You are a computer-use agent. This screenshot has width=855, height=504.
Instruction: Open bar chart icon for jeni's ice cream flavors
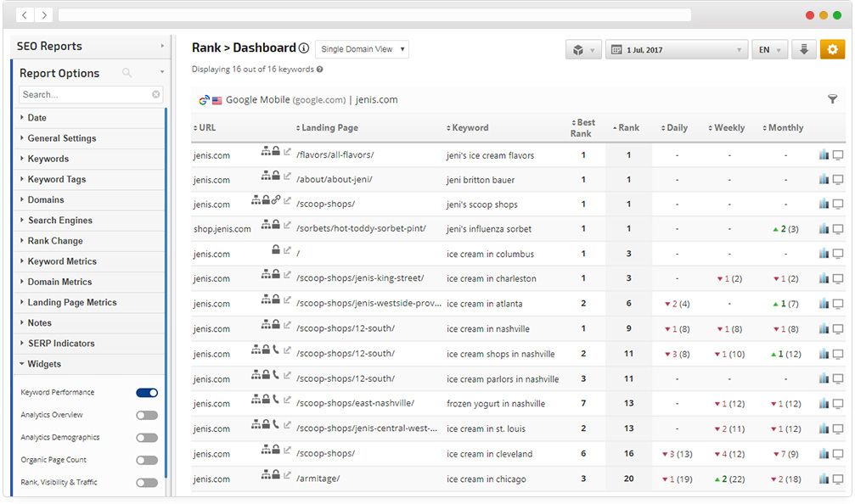tap(824, 154)
